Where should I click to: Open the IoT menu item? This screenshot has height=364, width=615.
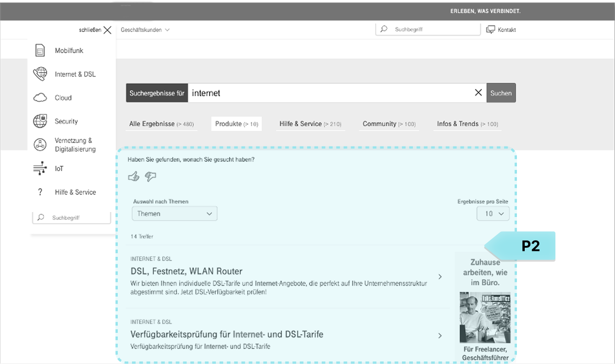pos(59,168)
